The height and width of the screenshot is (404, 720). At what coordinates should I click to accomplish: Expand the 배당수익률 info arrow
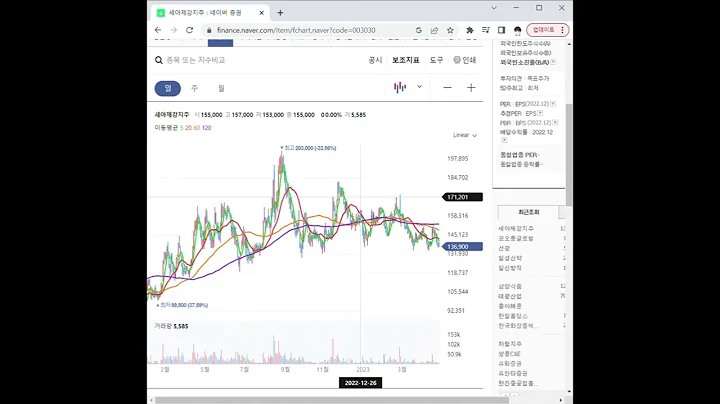point(504,140)
